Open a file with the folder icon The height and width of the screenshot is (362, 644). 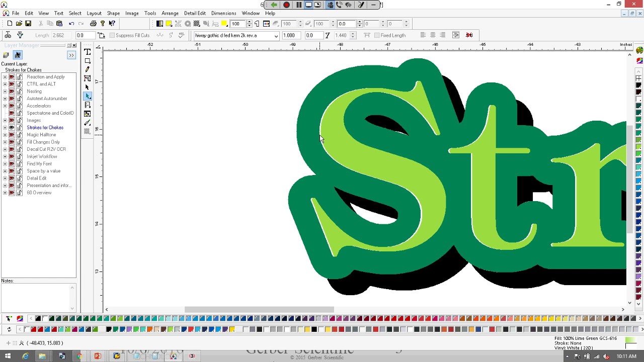(19, 24)
